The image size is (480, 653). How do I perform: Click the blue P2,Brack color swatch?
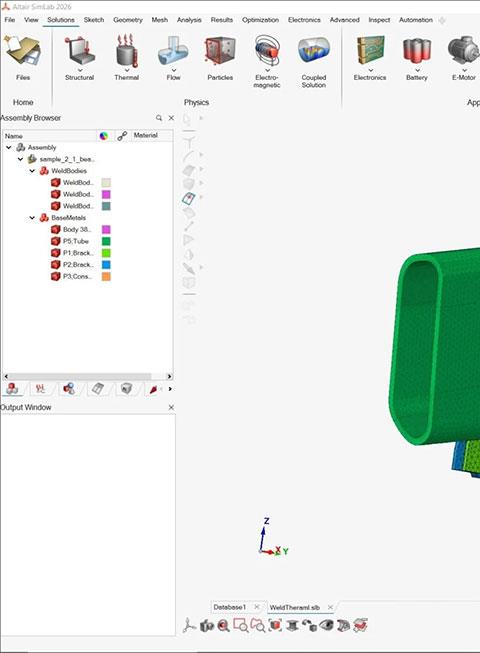[x=106, y=265]
